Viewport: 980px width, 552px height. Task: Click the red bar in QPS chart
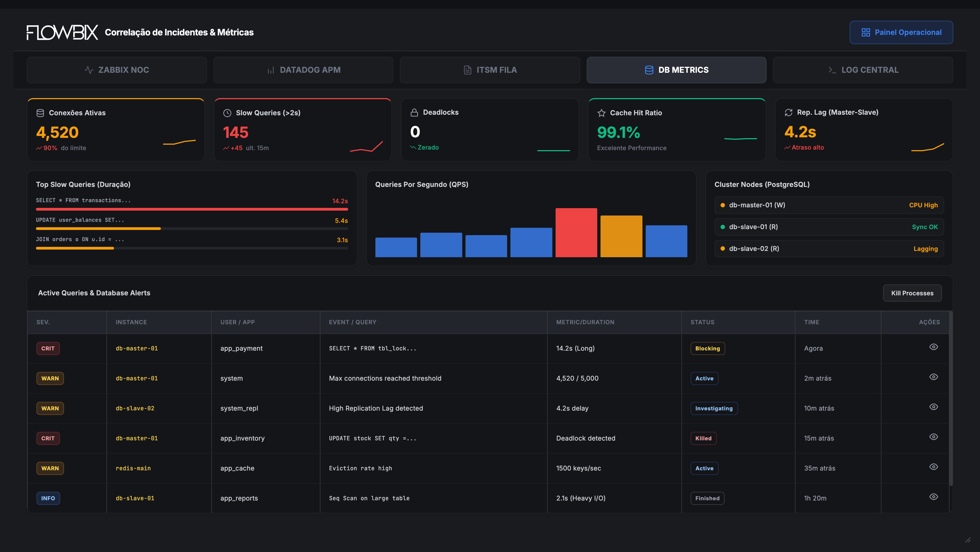point(576,233)
